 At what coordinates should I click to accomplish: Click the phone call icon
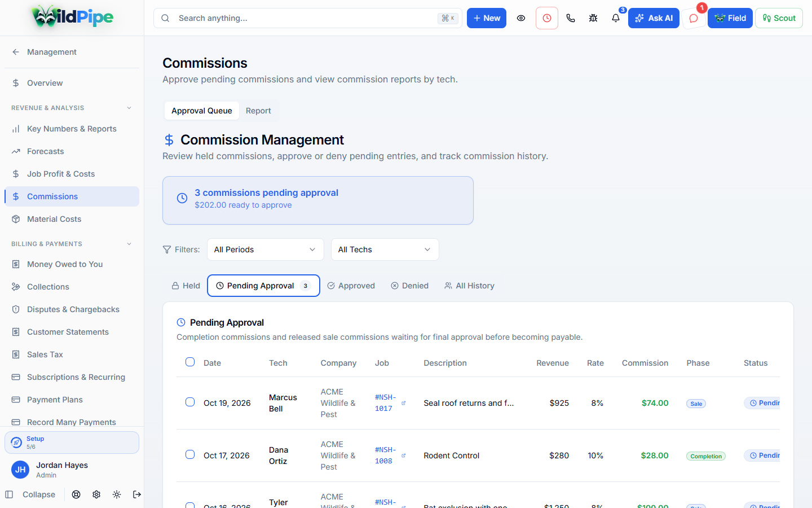(x=571, y=18)
